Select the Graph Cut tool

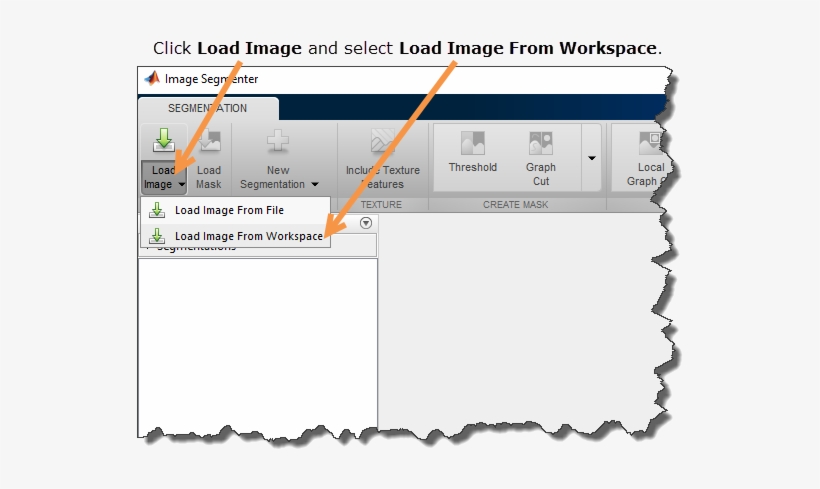coord(541,159)
